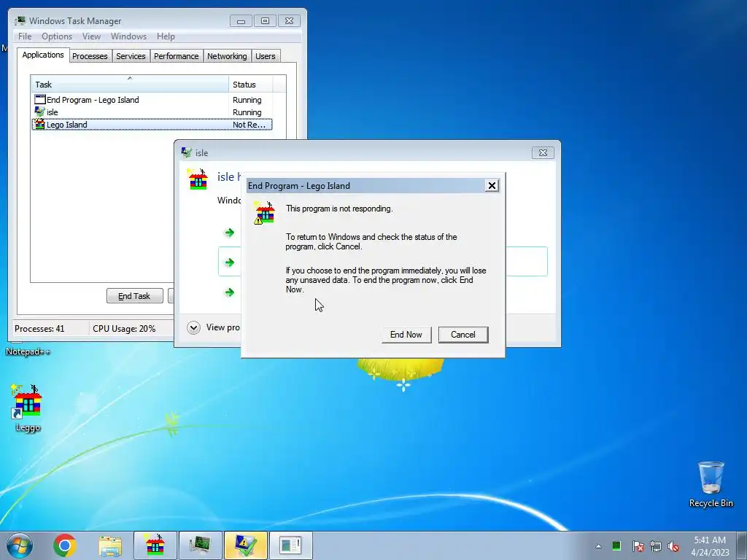Viewport: 747px width, 560px height.
Task: Click the 'CPU Usage: 20%' status bar entry
Action: (x=124, y=329)
